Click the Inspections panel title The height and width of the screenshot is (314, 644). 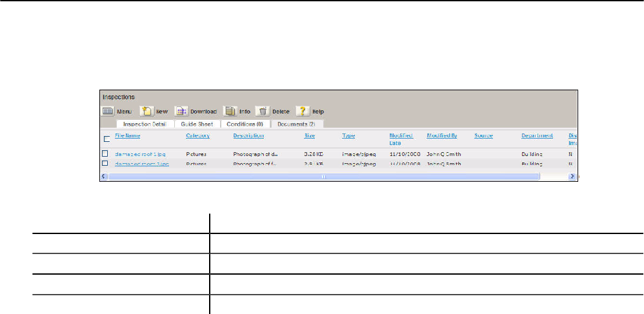pos(119,97)
